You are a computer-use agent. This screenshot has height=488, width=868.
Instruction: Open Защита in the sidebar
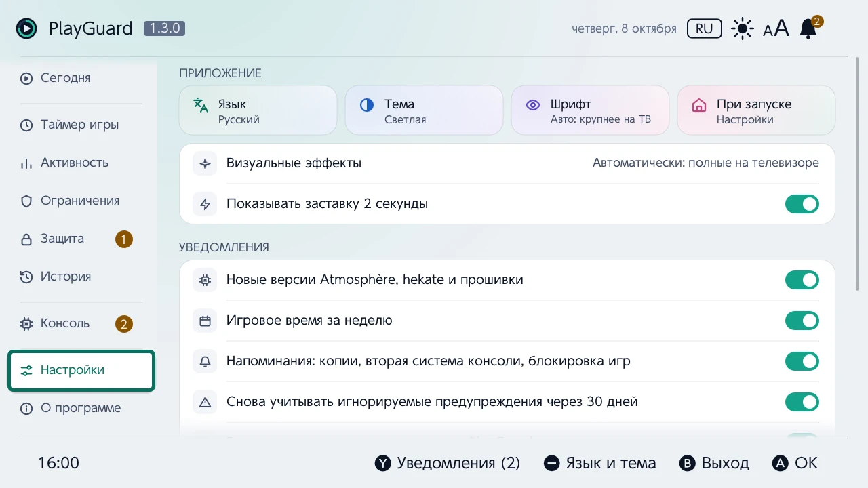coord(81,239)
